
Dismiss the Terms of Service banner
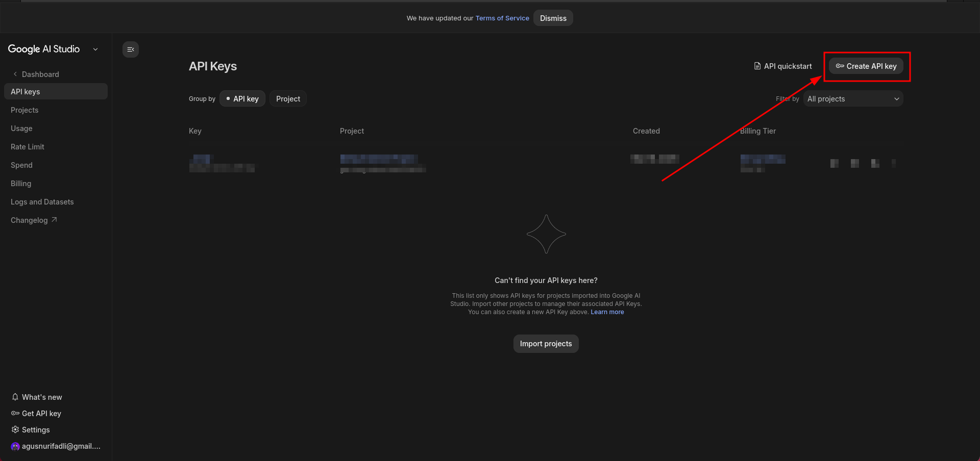coord(553,18)
